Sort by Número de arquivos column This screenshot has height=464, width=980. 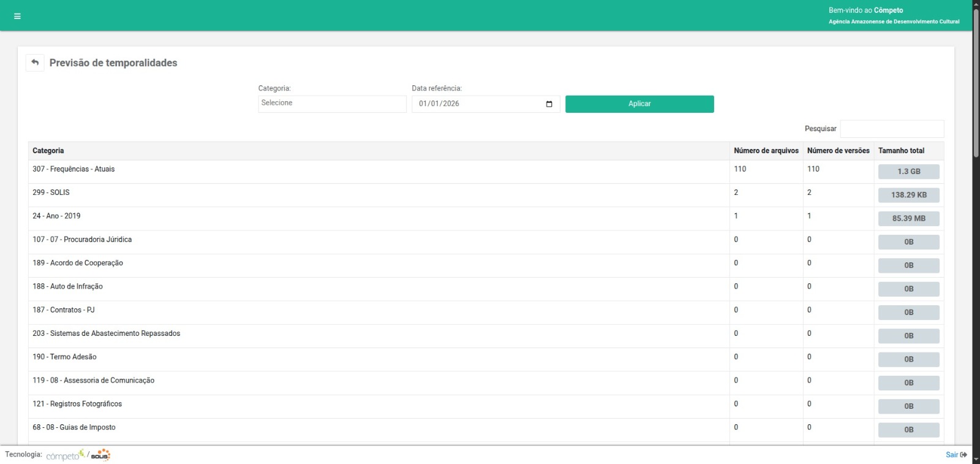[766, 151]
